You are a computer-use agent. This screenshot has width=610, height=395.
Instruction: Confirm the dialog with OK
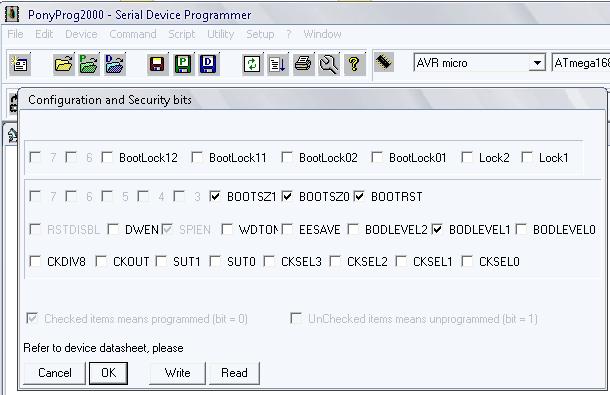108,373
